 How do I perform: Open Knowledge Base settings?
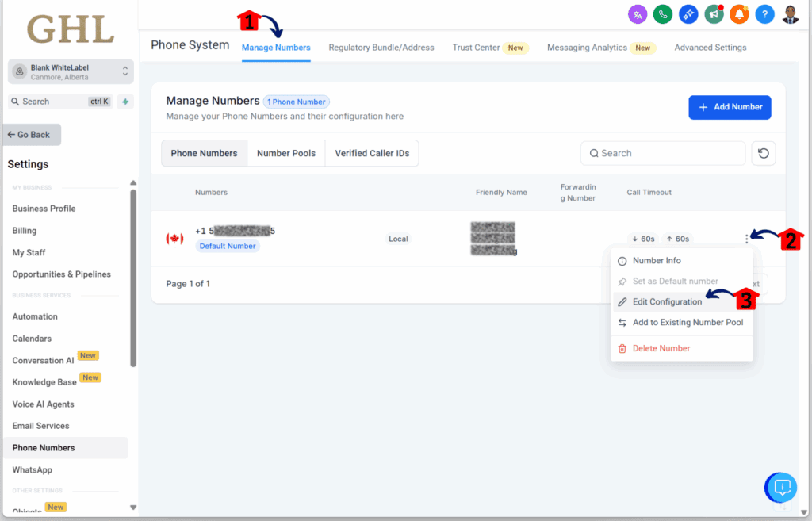point(44,382)
